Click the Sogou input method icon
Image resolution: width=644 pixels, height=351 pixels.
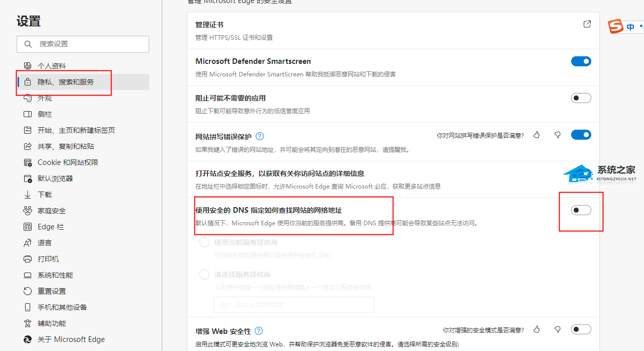(616, 27)
